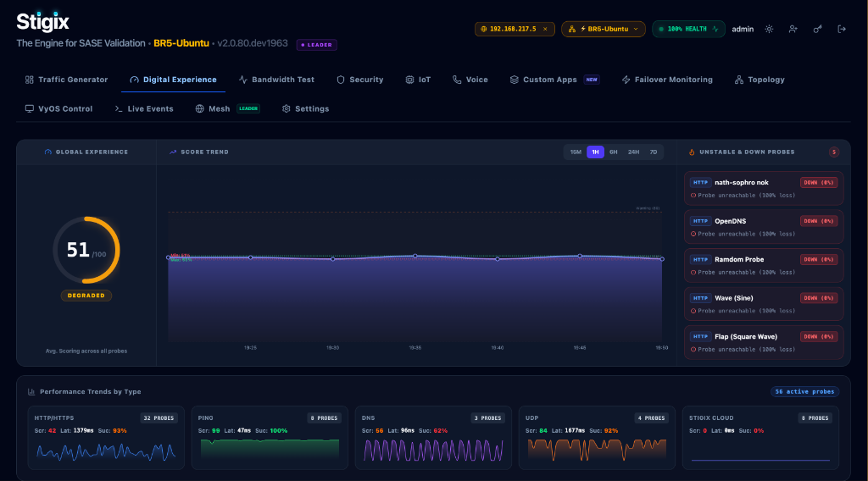Open the nath-sophro nok probe card
Image resolution: width=868 pixels, height=481 pixels.
coord(764,188)
